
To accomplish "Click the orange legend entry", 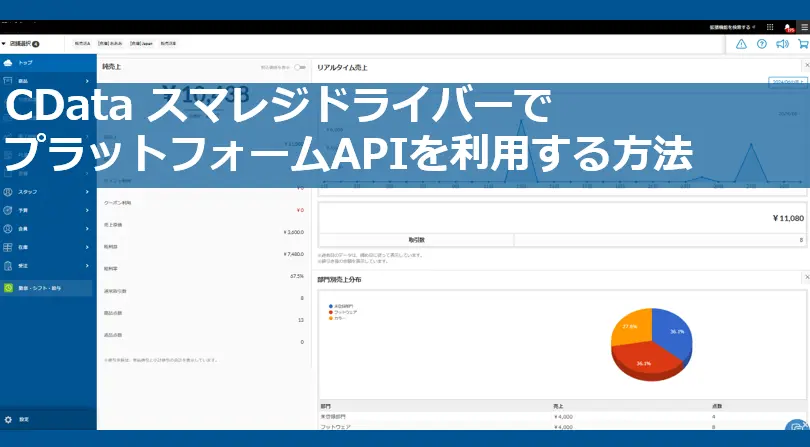I will click(337, 318).
